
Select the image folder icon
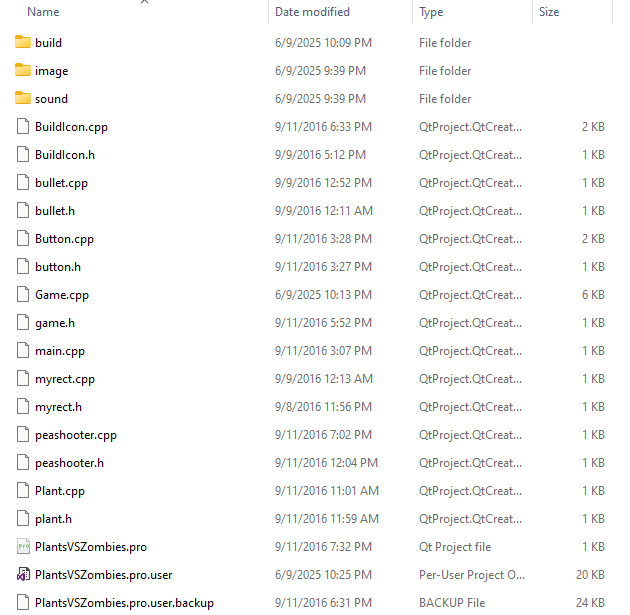point(23,70)
